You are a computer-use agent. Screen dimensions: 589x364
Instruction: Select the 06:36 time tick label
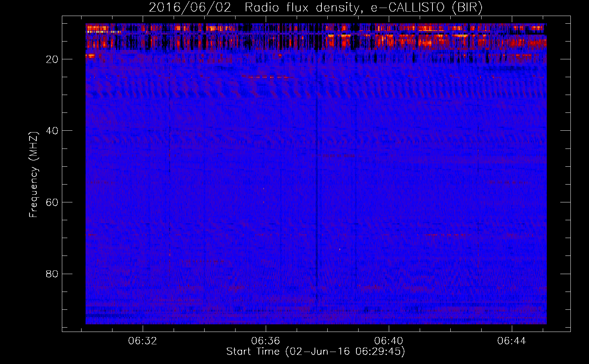coord(266,341)
